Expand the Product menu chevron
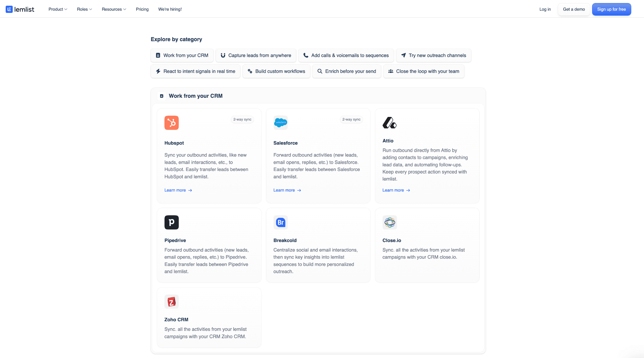 click(66, 9)
